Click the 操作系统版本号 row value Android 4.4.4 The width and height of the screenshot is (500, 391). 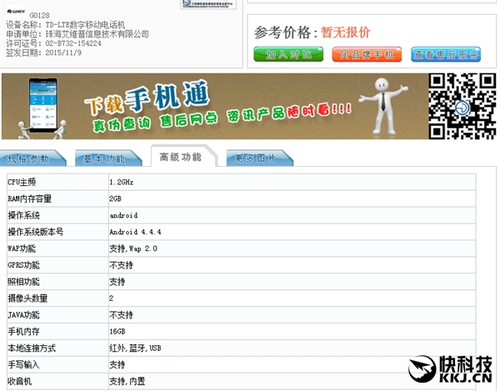(x=135, y=232)
